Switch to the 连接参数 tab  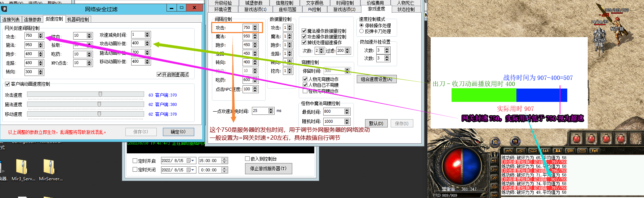pos(33,19)
